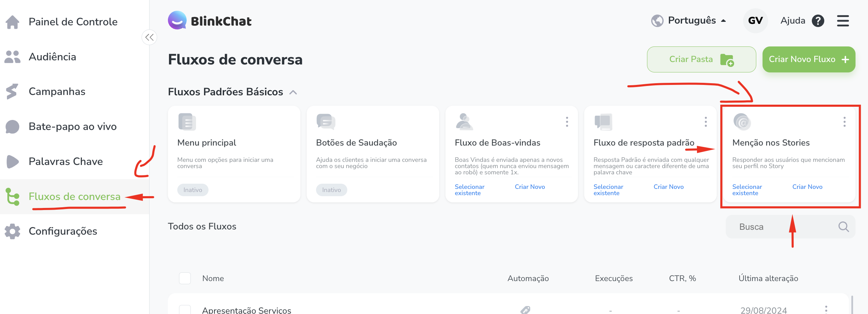Open the GV user avatar
Image resolution: width=868 pixels, height=314 pixels.
point(755,21)
